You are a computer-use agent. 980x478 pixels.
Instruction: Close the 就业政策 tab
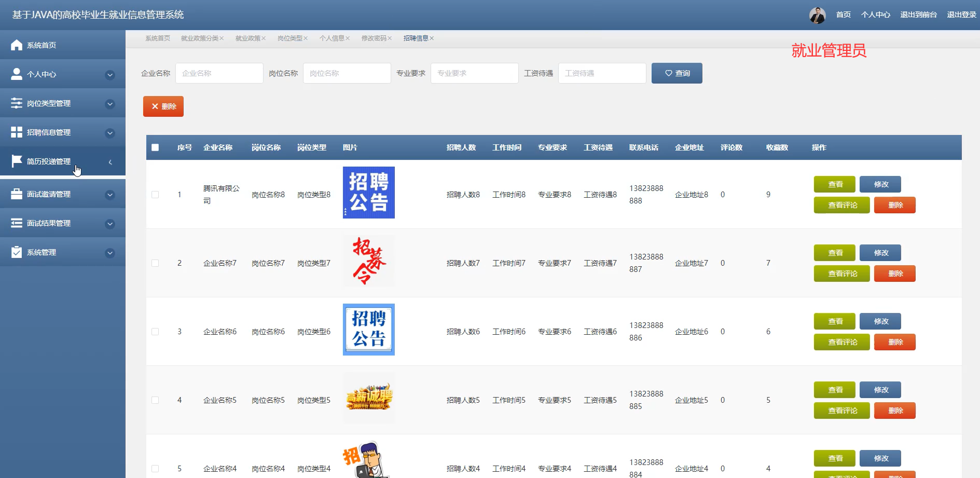pyautogui.click(x=264, y=38)
